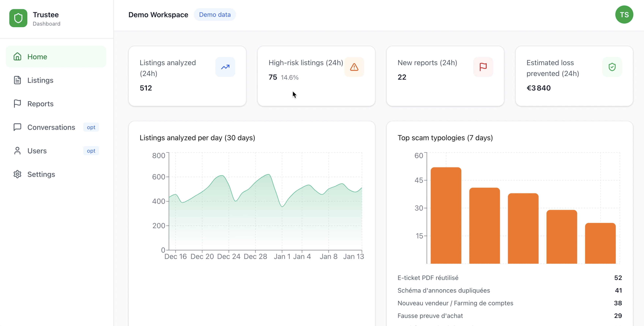Click the red flag icon on New reports card
Screen dimensions: 644x326
(483, 67)
